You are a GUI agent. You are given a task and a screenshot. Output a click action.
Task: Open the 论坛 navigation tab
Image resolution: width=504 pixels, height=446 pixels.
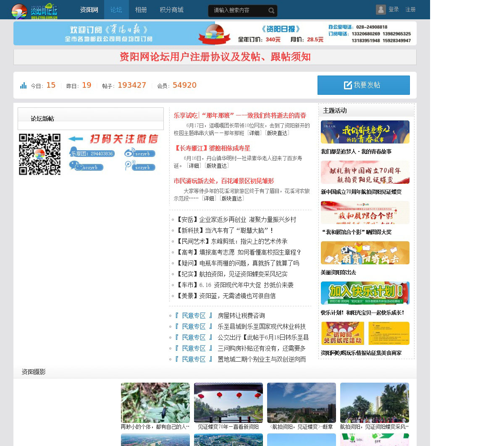coord(116,10)
